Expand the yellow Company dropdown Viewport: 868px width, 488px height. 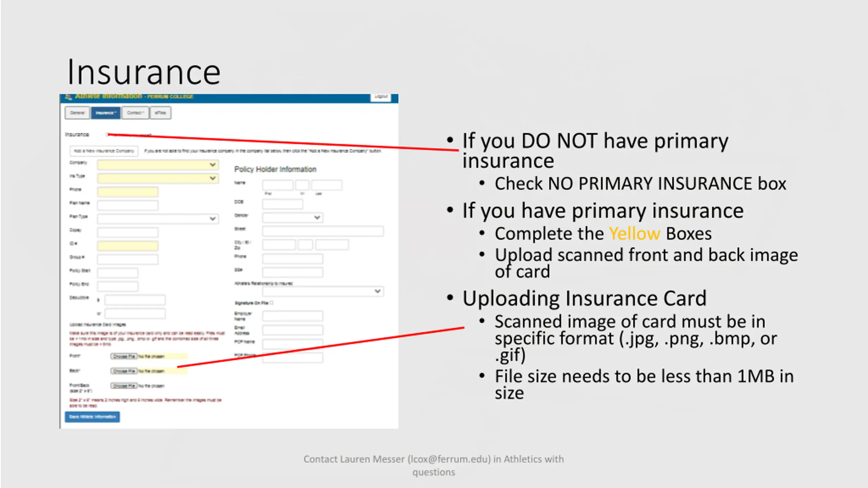[158, 165]
